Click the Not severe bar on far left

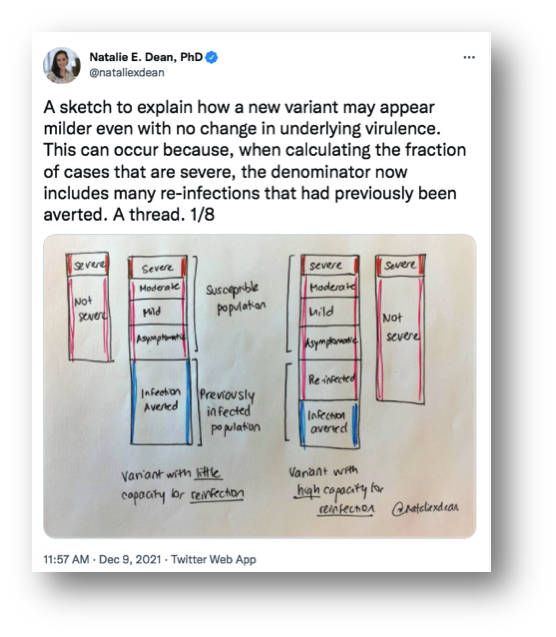[89, 318]
